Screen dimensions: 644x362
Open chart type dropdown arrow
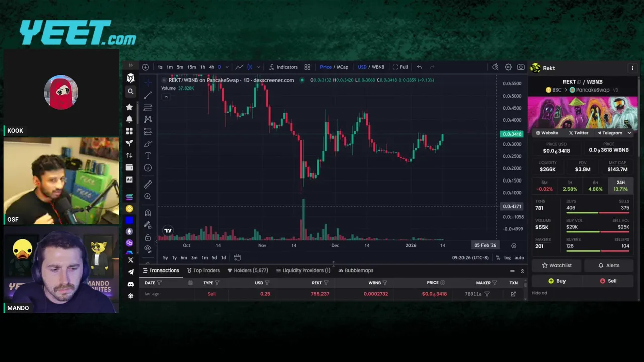point(259,67)
